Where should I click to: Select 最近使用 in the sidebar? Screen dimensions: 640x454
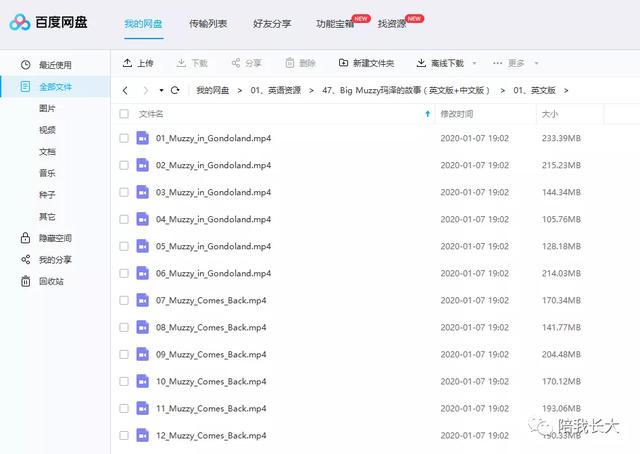(x=55, y=65)
